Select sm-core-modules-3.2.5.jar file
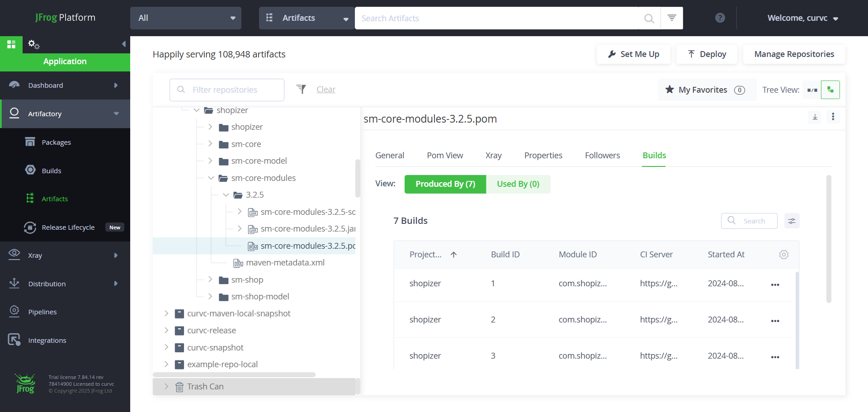Viewport: 868px width, 412px height. (x=308, y=229)
